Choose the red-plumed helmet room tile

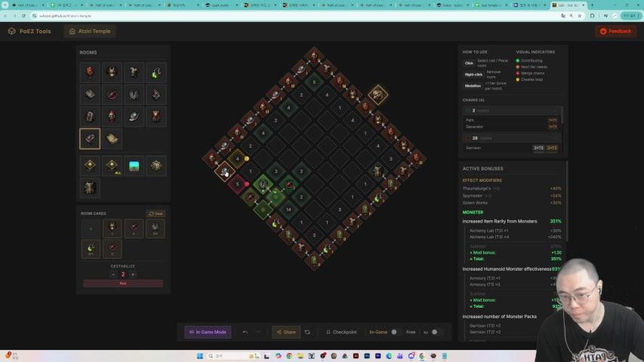tap(112, 117)
